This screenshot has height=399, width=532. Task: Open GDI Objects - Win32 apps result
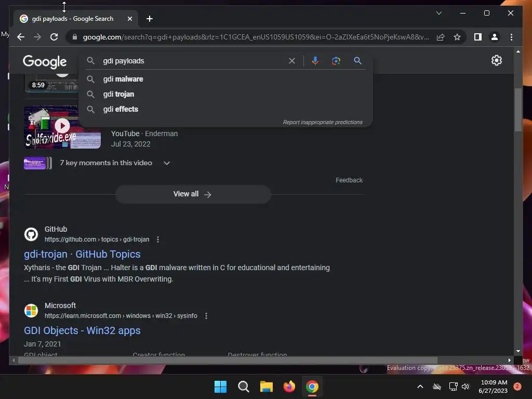82,330
